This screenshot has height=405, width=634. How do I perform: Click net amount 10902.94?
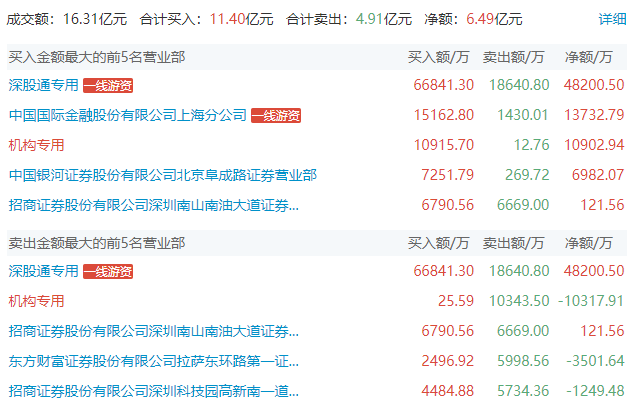point(594,145)
